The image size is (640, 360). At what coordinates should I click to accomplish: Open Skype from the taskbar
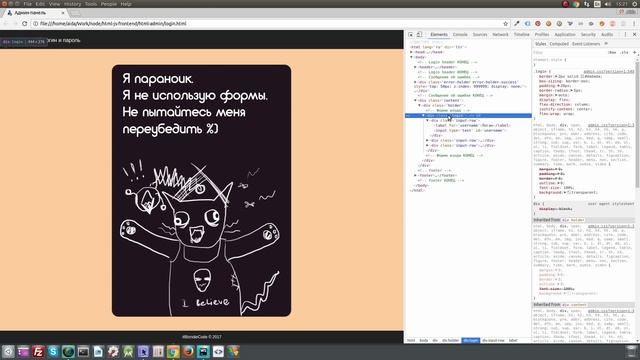point(53,351)
